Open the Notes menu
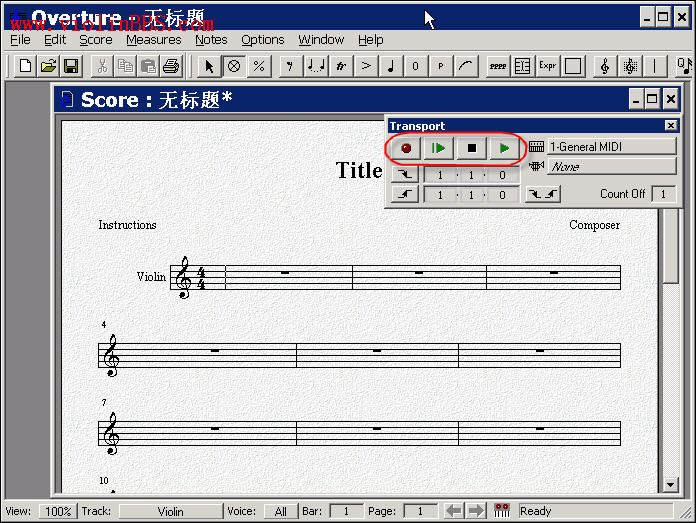Viewport: 696px width, 523px height. point(211,40)
